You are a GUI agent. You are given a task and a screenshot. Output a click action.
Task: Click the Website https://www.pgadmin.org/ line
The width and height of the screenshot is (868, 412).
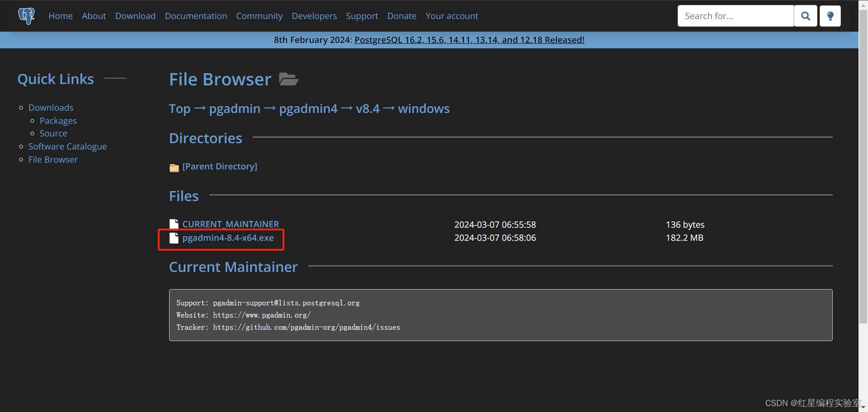pyautogui.click(x=243, y=315)
